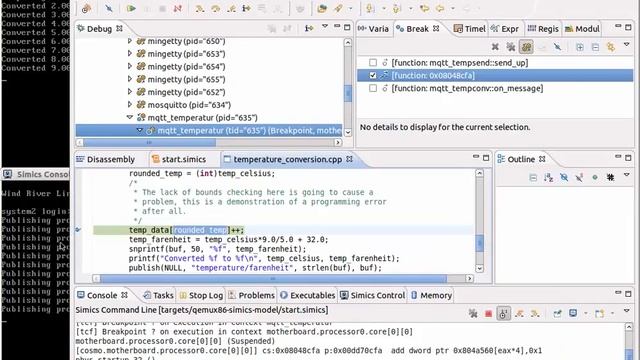Click the Step Over toolbar icon
Viewport: 640px width, 360px height.
coord(216,8)
